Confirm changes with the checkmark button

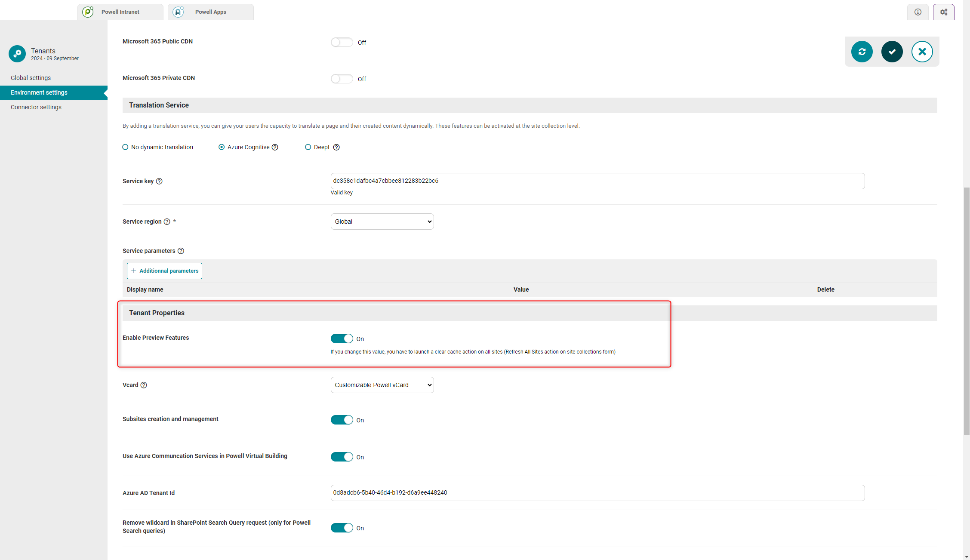[x=892, y=52]
